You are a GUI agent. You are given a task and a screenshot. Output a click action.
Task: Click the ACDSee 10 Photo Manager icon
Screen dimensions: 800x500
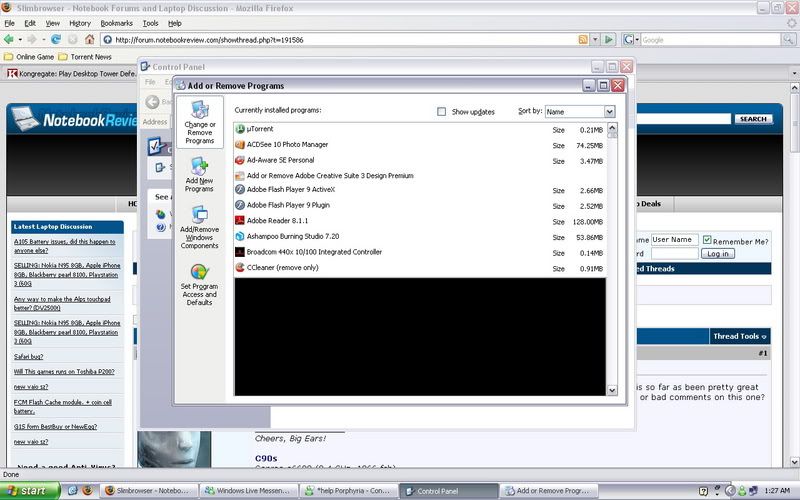click(240, 145)
